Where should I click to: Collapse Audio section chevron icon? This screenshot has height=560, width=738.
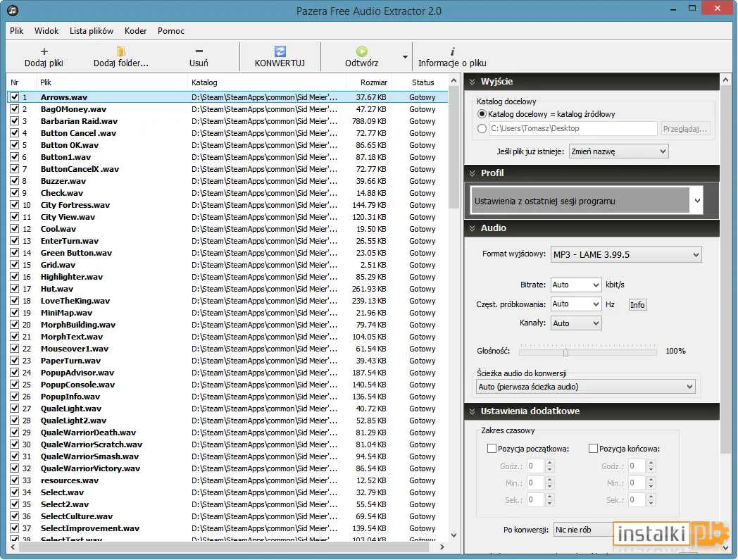(472, 228)
